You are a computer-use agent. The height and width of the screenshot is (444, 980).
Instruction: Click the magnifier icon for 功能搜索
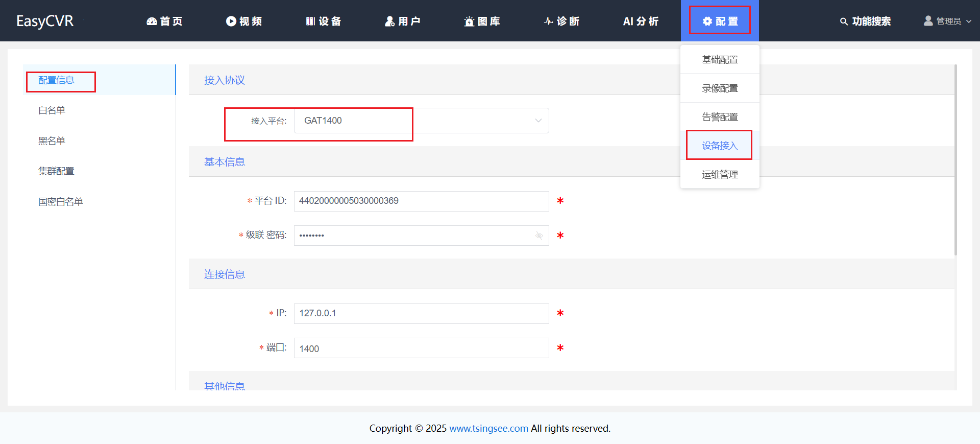[844, 21]
